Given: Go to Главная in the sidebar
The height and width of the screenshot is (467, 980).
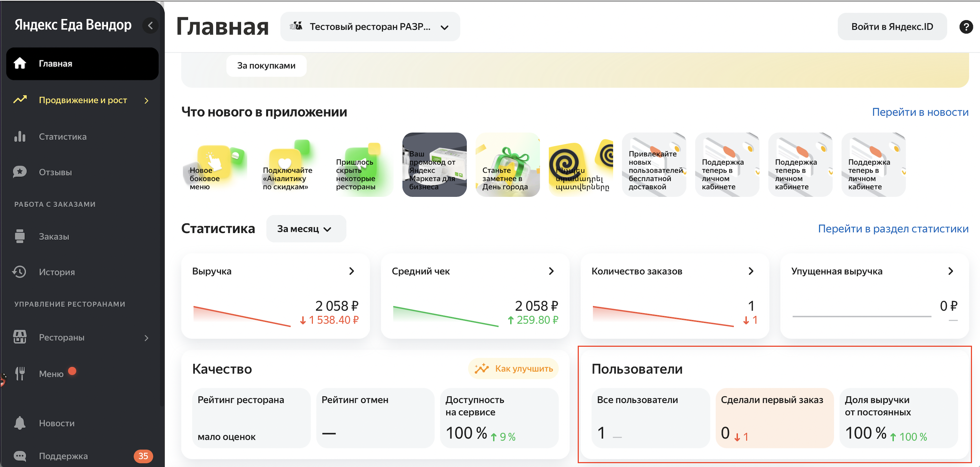Looking at the screenshot, I should tap(82, 64).
